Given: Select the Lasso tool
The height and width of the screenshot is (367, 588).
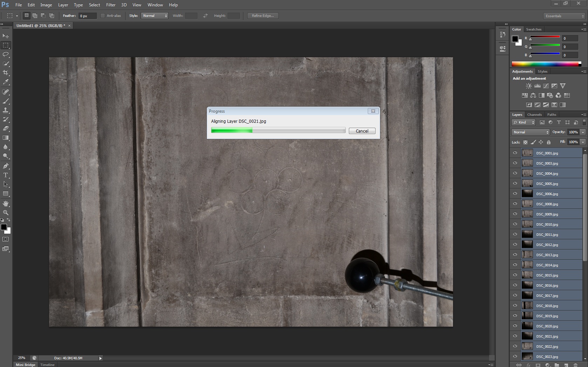Looking at the screenshot, I should (6, 54).
